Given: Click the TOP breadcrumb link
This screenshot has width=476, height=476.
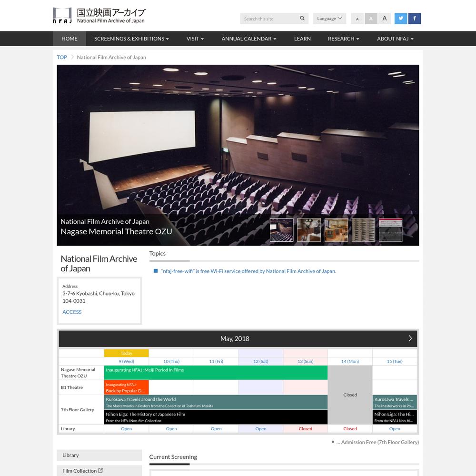Looking at the screenshot, I should tap(62, 57).
